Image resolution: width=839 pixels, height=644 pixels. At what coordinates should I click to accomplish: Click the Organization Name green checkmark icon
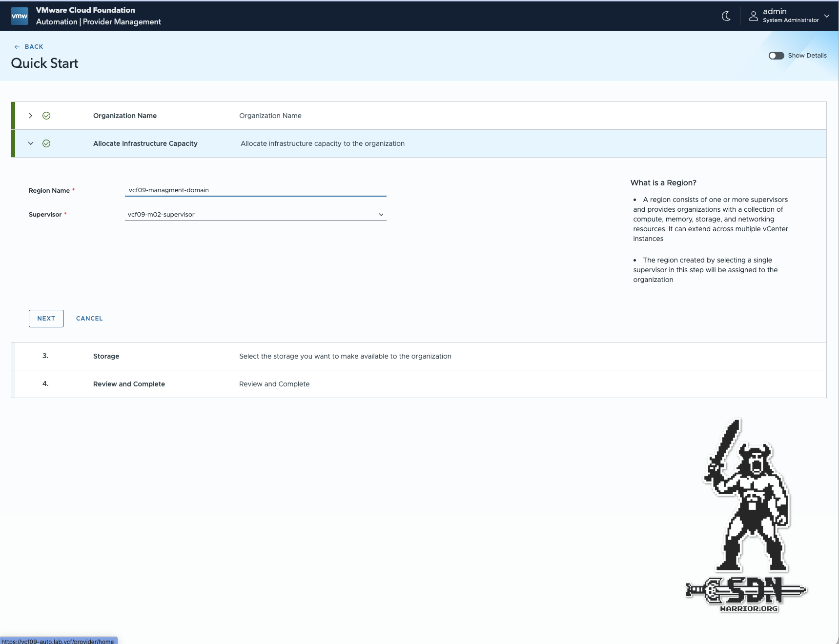click(x=46, y=116)
